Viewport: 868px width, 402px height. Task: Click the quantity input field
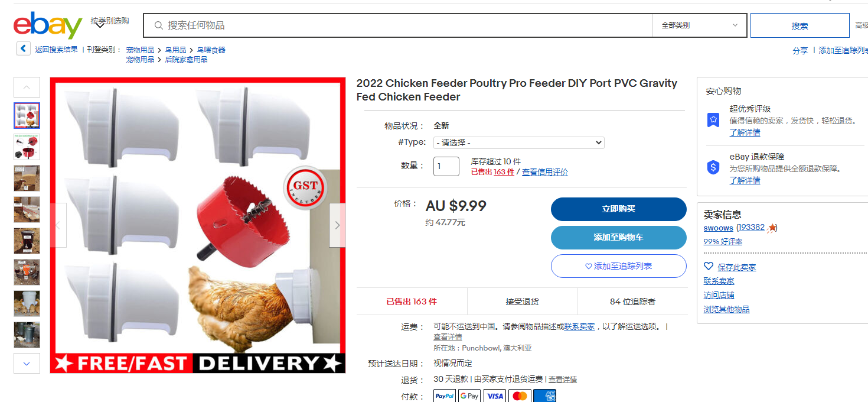tap(446, 166)
